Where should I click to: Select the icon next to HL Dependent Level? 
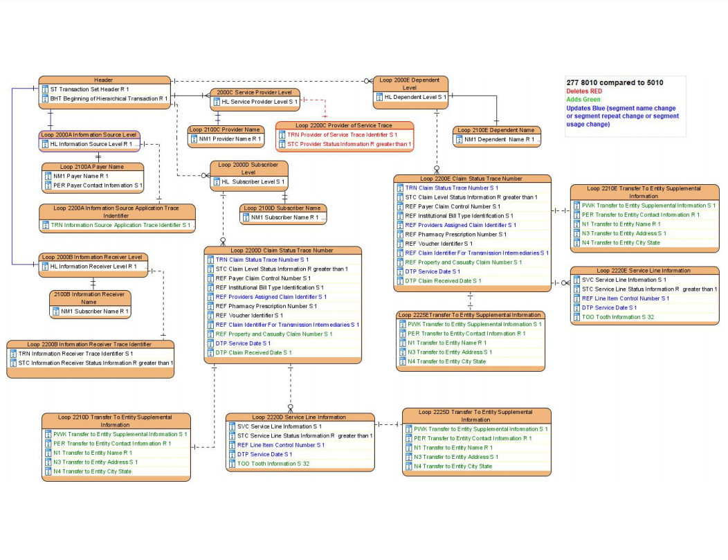coord(379,97)
